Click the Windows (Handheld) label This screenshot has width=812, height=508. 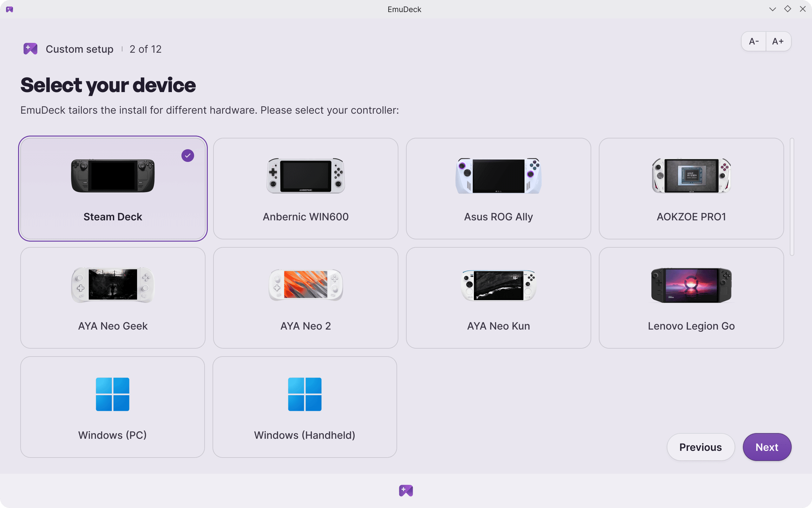pos(305,435)
